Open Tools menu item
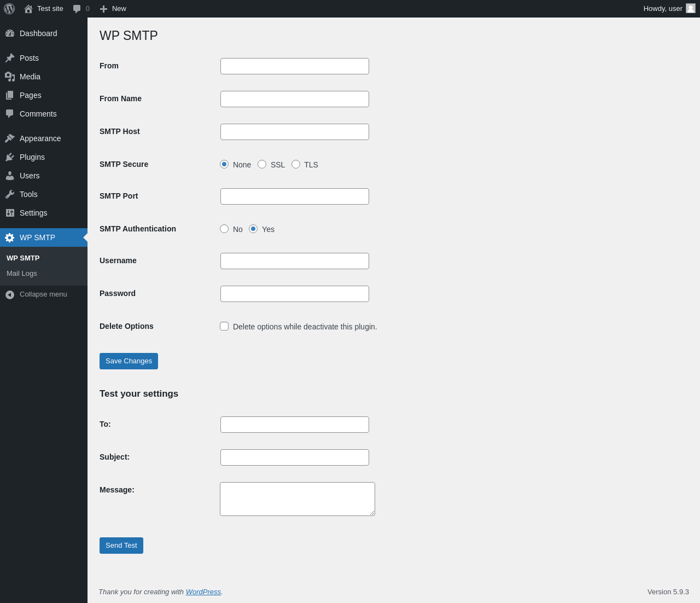The width and height of the screenshot is (700, 603). [x=44, y=194]
